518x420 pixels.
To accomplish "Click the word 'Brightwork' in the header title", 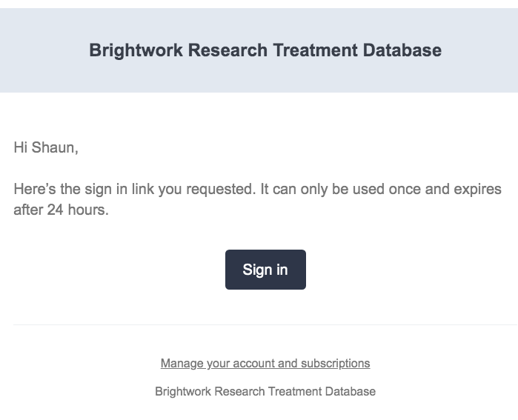I will (x=136, y=50).
